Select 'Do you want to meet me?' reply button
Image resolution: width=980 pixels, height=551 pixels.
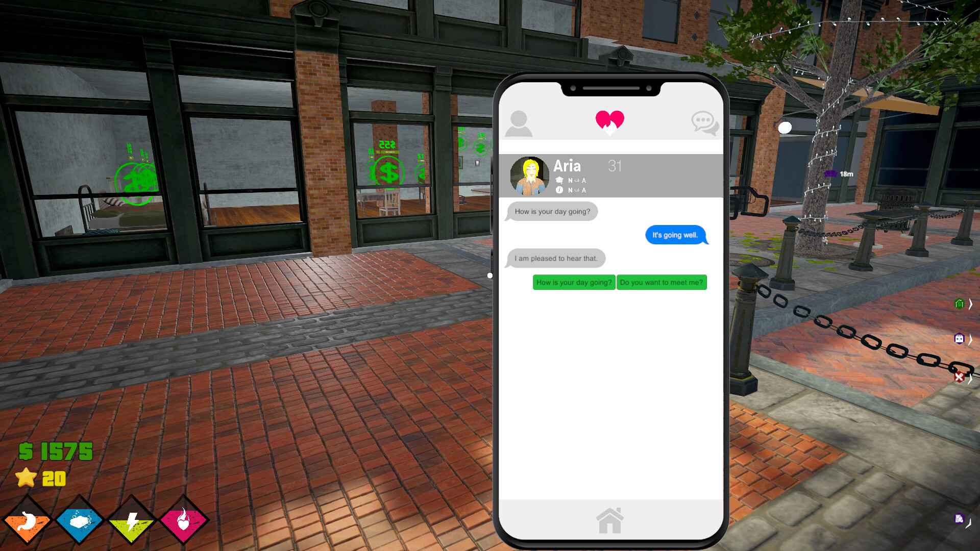coord(661,282)
